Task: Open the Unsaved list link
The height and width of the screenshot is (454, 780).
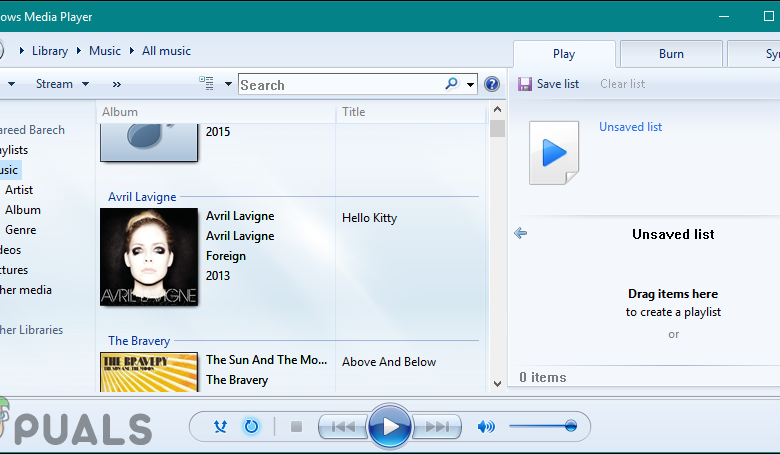Action: pos(630,127)
